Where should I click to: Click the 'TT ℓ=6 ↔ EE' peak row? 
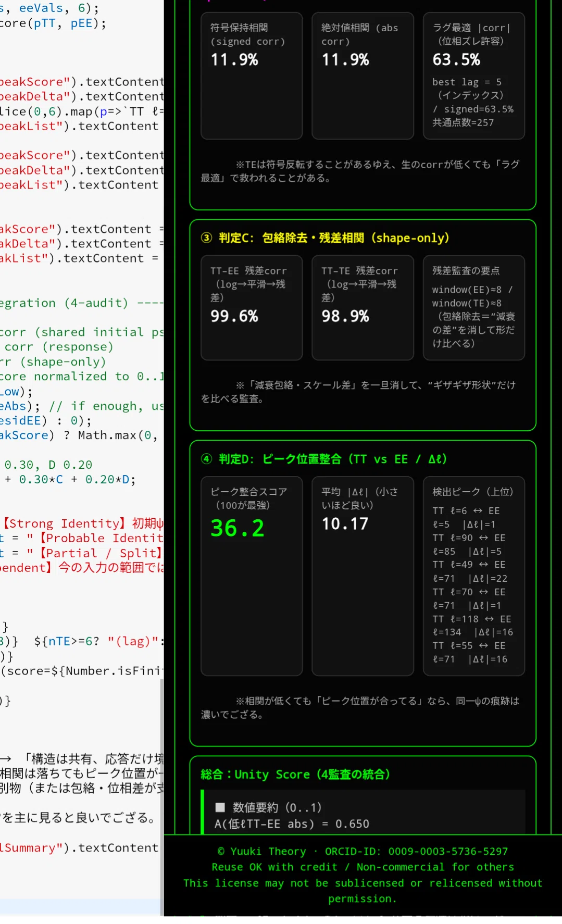(466, 511)
